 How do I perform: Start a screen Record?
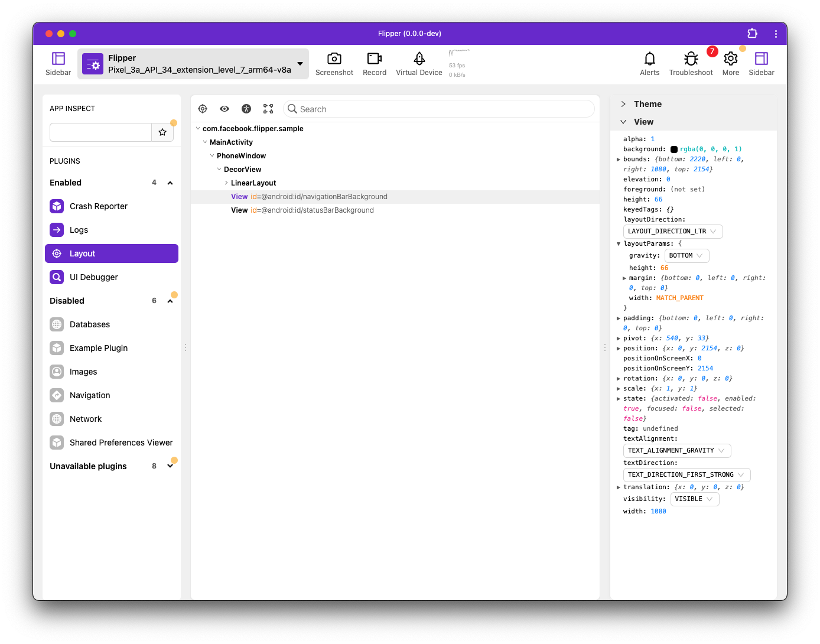coord(375,64)
